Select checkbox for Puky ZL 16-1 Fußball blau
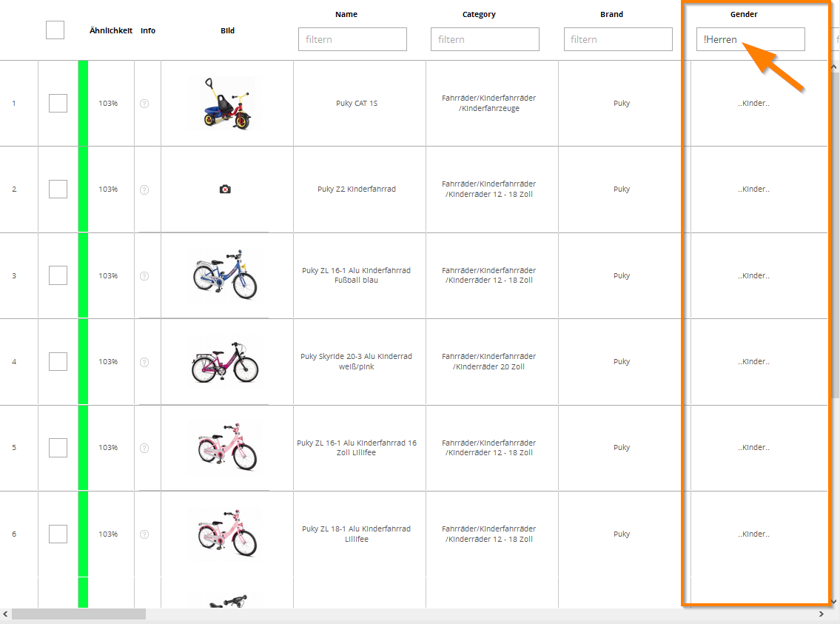This screenshot has width=840, height=624. [x=58, y=275]
